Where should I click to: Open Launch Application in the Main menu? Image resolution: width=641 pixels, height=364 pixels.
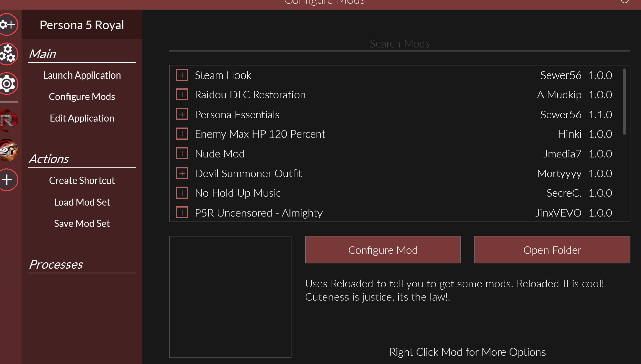[82, 75]
